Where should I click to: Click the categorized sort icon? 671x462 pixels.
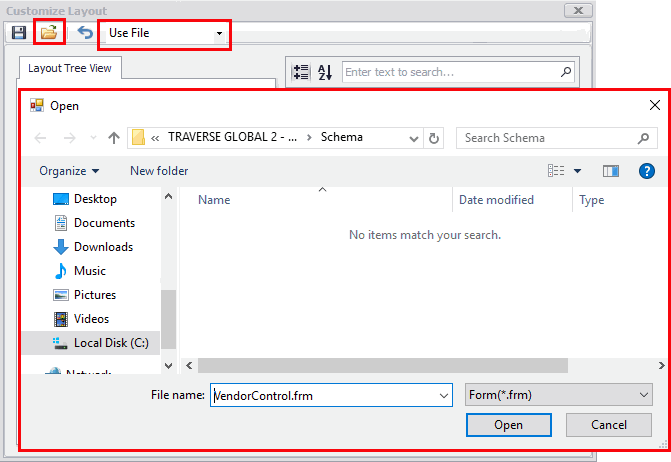tap(300, 72)
